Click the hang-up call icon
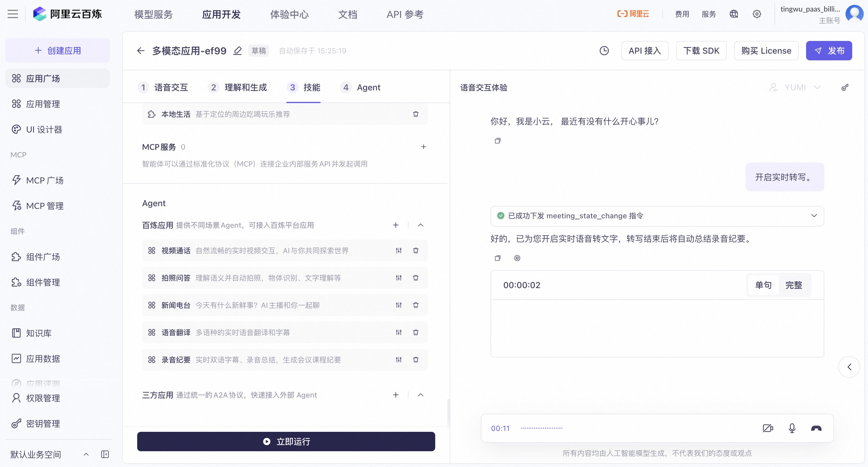 [816, 428]
